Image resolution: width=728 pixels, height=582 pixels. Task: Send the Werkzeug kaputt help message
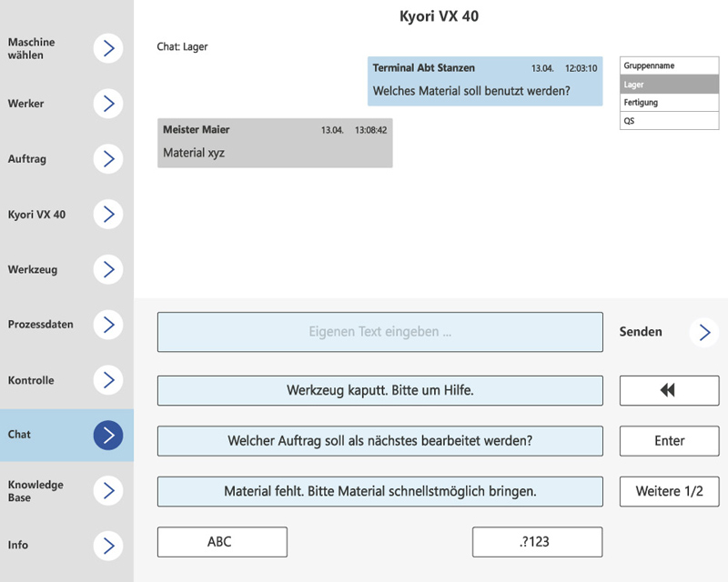click(x=380, y=390)
